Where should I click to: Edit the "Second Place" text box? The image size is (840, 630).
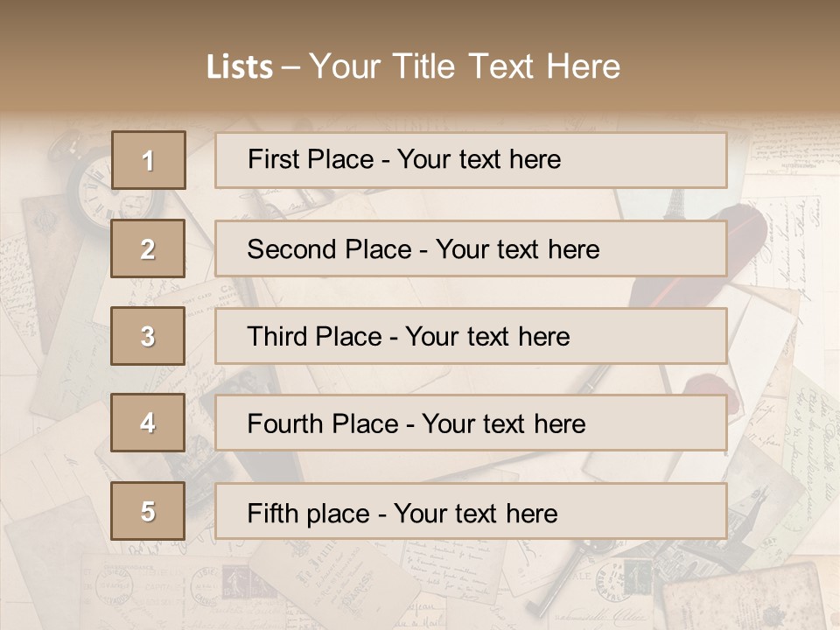pyautogui.click(x=471, y=248)
